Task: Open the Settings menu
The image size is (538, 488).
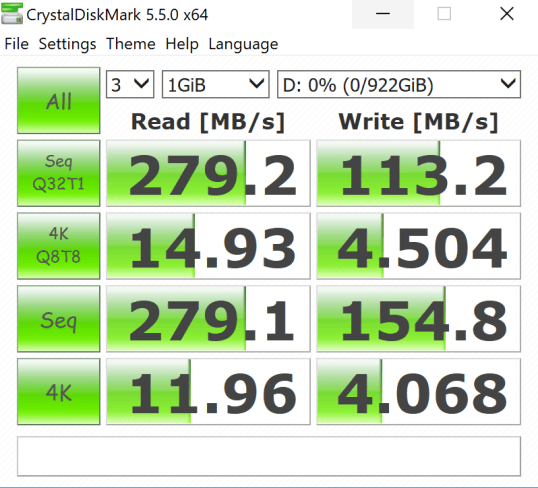Action: point(67,44)
